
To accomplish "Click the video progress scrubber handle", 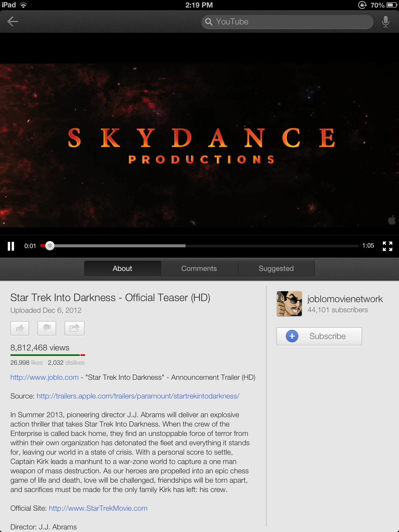I will point(50,246).
